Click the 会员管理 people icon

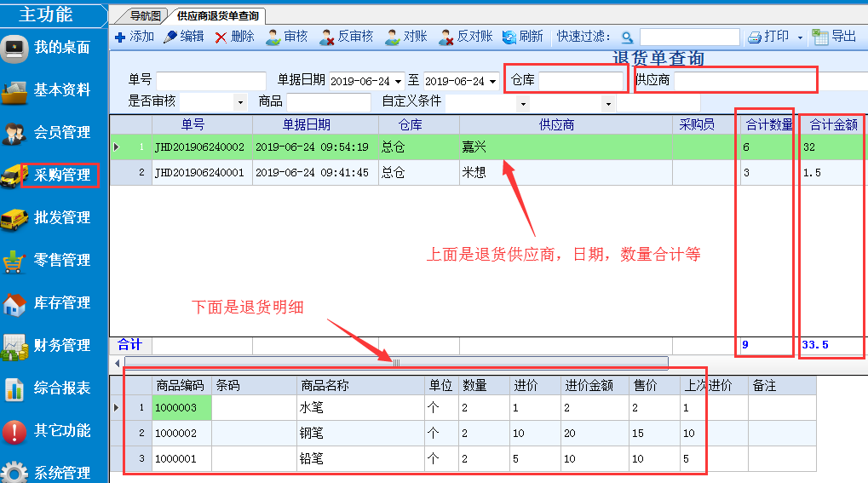coord(14,134)
